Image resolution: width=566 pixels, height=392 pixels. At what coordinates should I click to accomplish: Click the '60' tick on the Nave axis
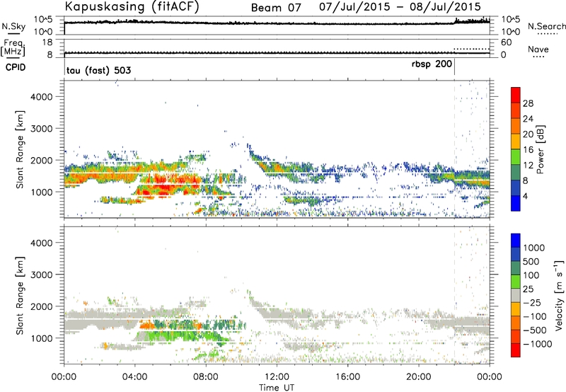click(506, 42)
